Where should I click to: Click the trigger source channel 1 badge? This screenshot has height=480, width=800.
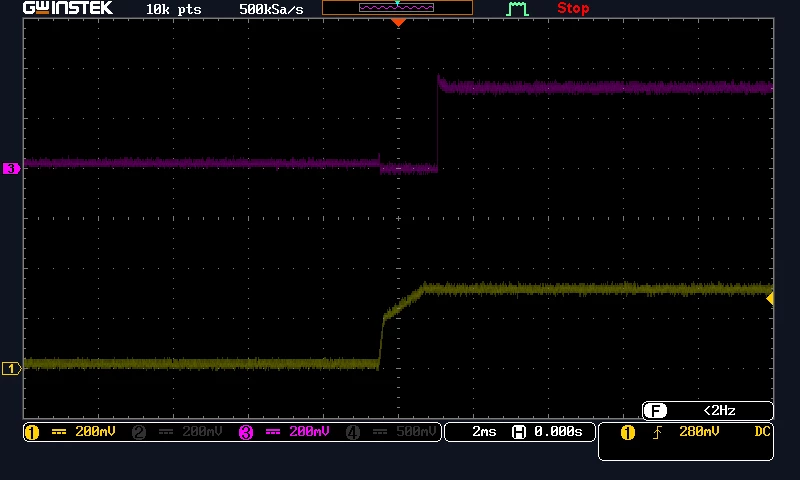(x=628, y=433)
